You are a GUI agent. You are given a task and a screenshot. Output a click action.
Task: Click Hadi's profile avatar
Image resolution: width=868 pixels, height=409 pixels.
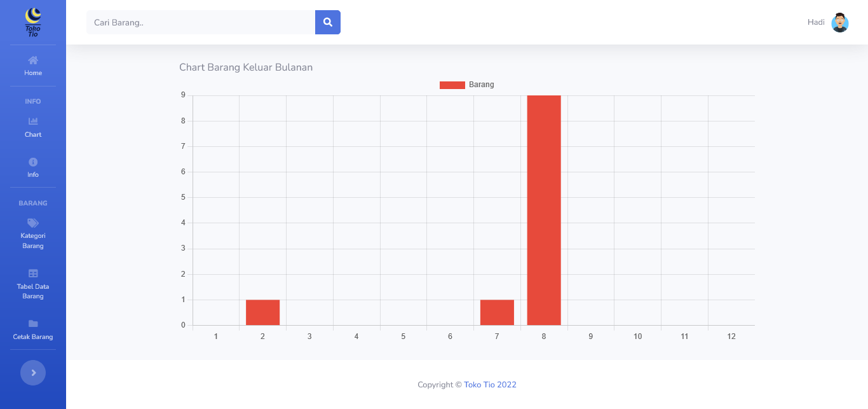[839, 22]
